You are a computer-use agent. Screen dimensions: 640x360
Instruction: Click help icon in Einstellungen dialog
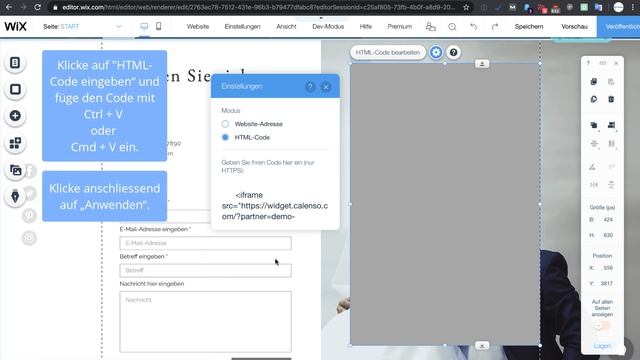310,87
